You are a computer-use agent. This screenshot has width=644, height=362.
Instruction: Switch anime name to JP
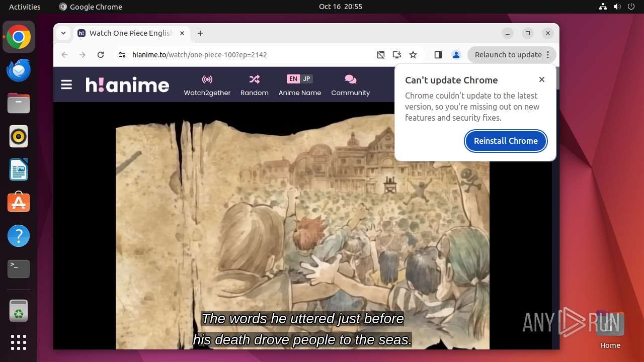coord(306,79)
